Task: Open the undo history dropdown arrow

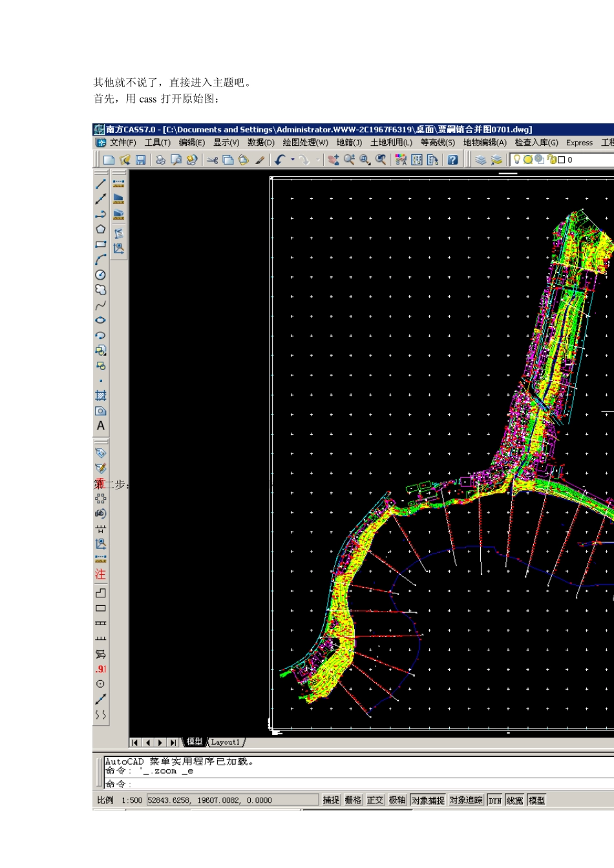Action: pyautogui.click(x=293, y=160)
